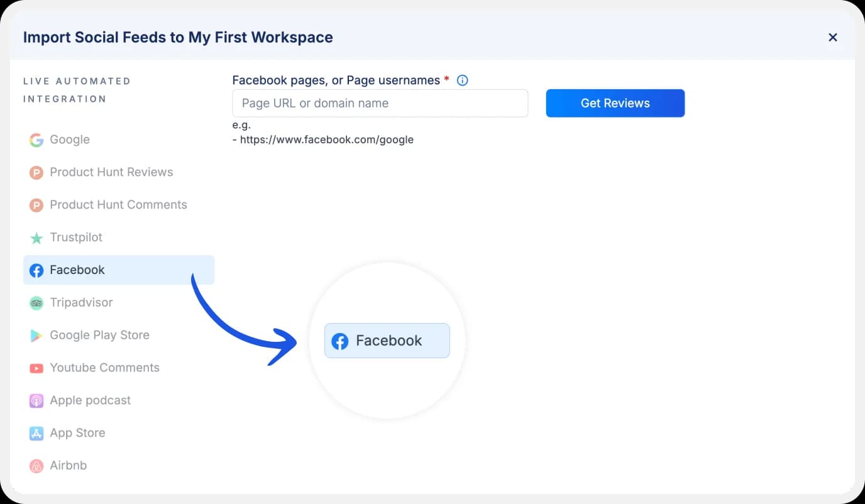Viewport: 865px width, 504px height.
Task: Select the Google reviews source icon
Action: (36, 140)
